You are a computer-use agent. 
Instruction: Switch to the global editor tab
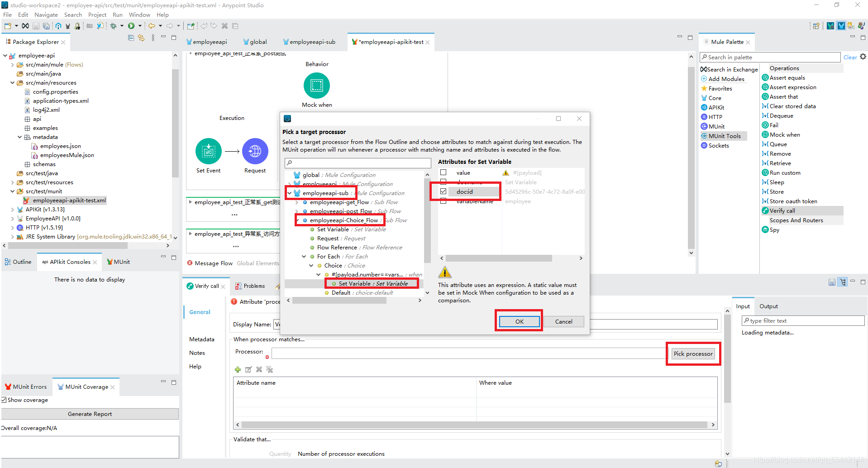255,42
